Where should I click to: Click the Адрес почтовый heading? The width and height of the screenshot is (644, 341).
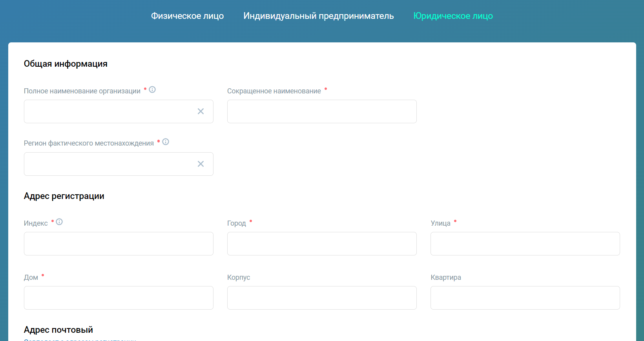pos(58,330)
